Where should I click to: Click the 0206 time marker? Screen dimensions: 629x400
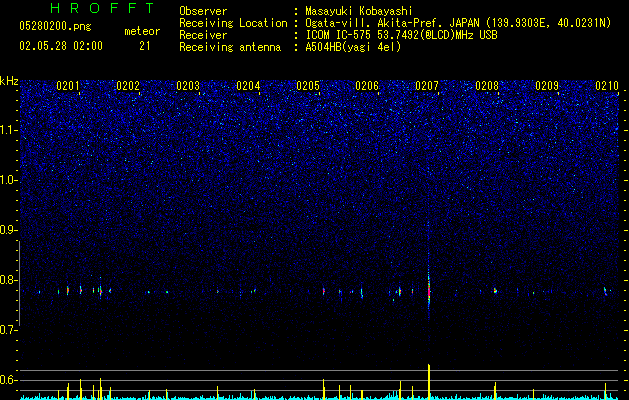367,86
